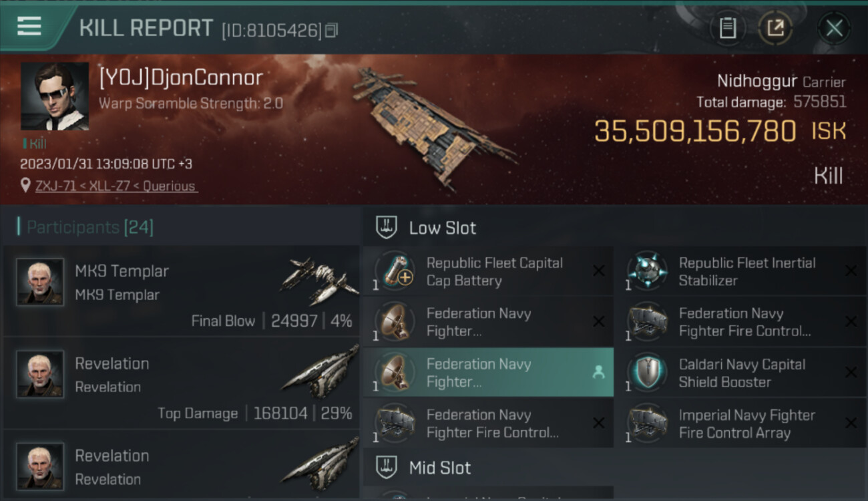Copy the kill report ID

coord(332,30)
